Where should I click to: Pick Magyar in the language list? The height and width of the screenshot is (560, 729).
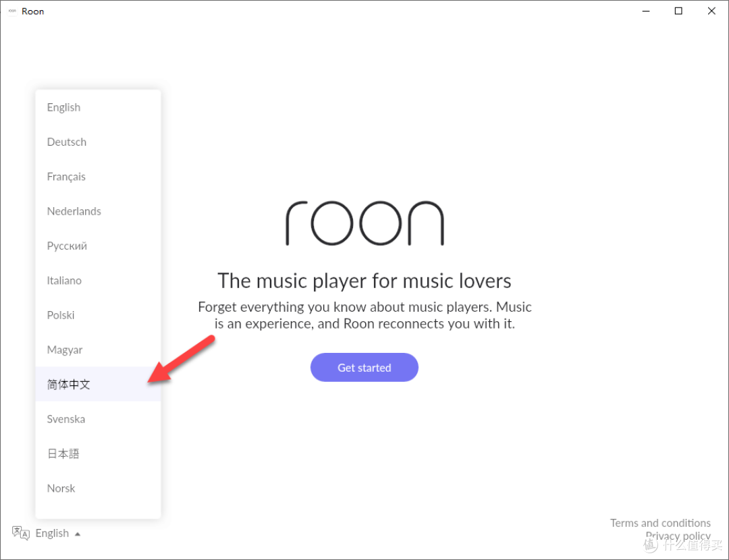(65, 349)
